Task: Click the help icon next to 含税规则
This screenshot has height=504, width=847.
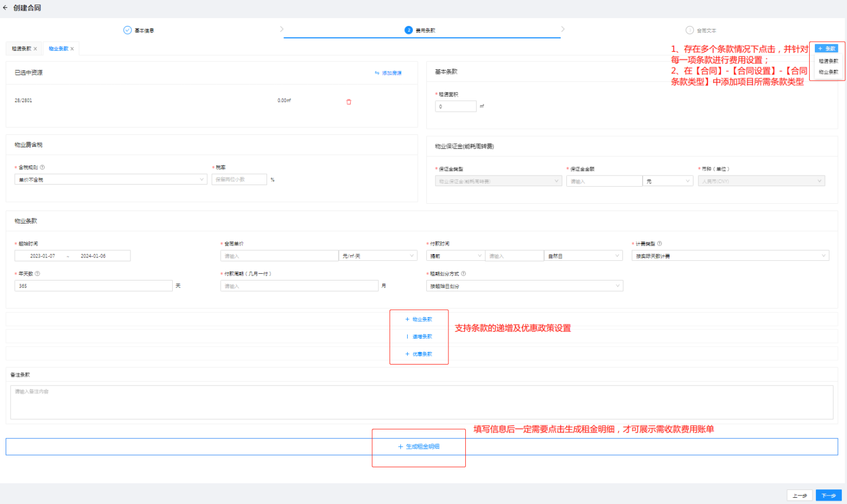Action: click(42, 168)
